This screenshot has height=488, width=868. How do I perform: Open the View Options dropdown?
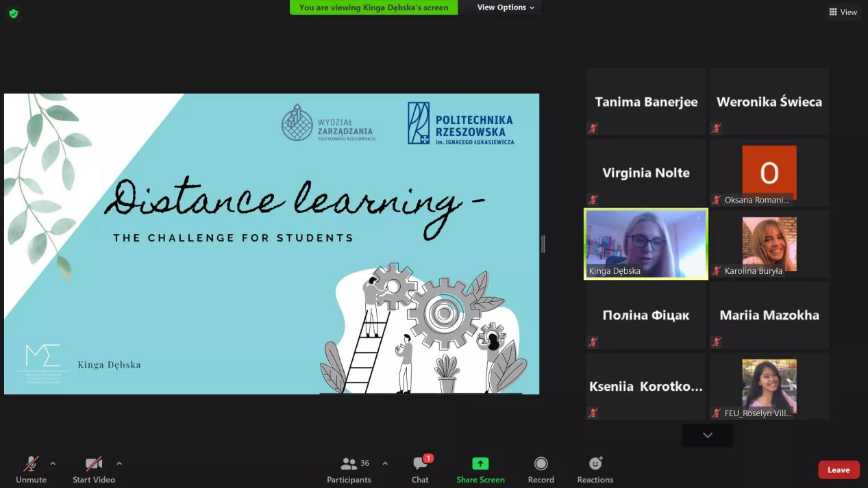click(x=506, y=8)
